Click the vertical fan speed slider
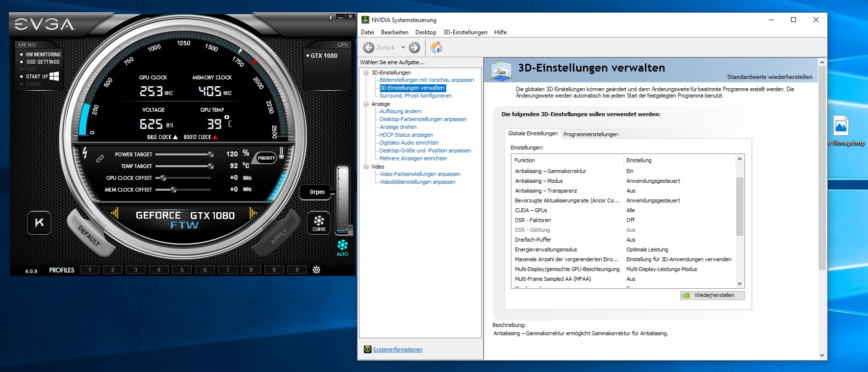 tap(342, 200)
